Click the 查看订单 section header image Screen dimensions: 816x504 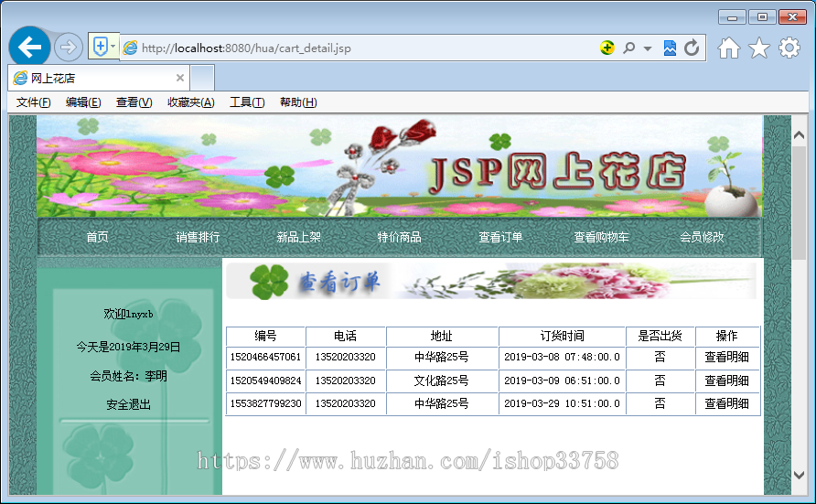(x=491, y=281)
